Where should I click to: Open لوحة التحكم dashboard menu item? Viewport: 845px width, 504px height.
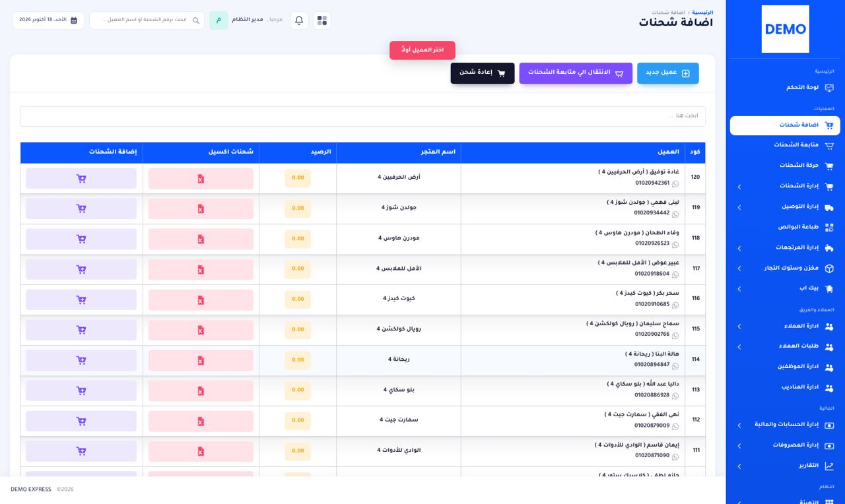[x=785, y=88]
